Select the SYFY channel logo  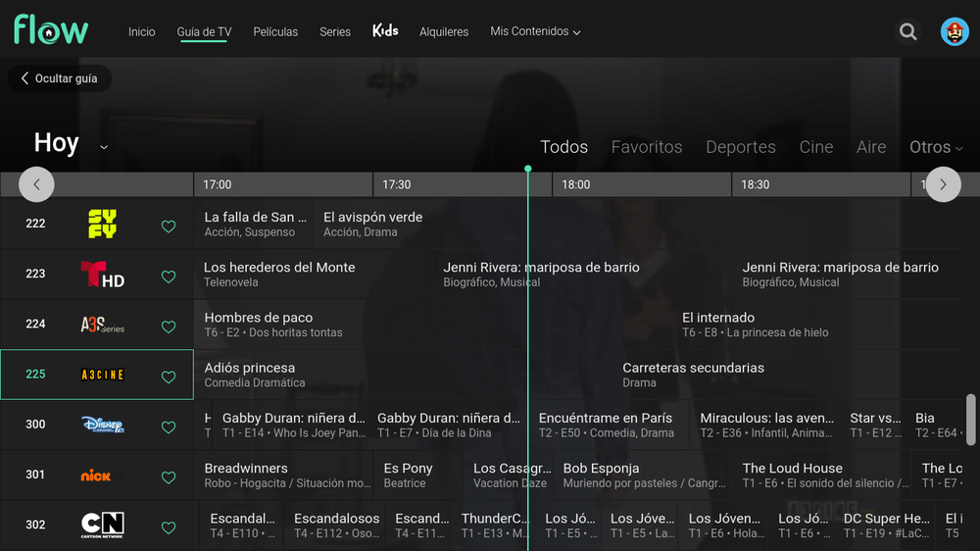click(x=102, y=225)
